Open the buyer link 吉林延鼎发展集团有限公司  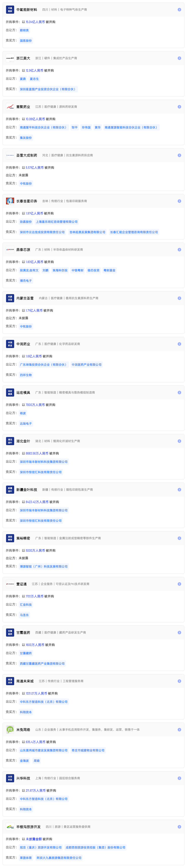coord(87,232)
